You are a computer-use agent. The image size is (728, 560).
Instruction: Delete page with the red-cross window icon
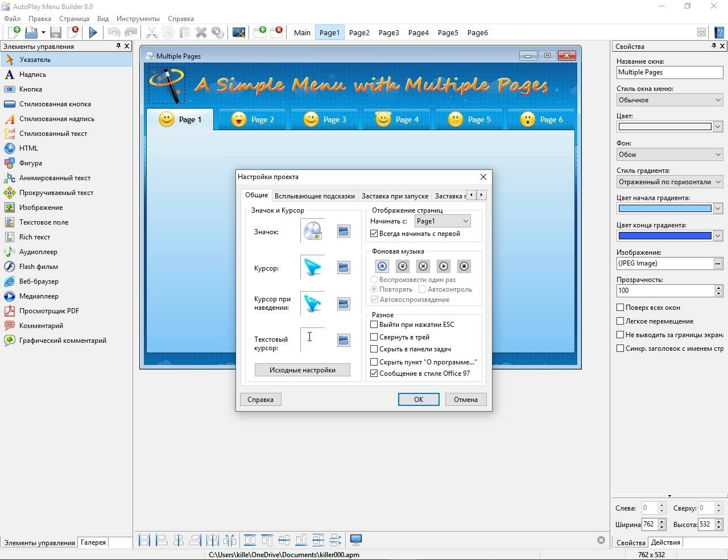click(277, 32)
